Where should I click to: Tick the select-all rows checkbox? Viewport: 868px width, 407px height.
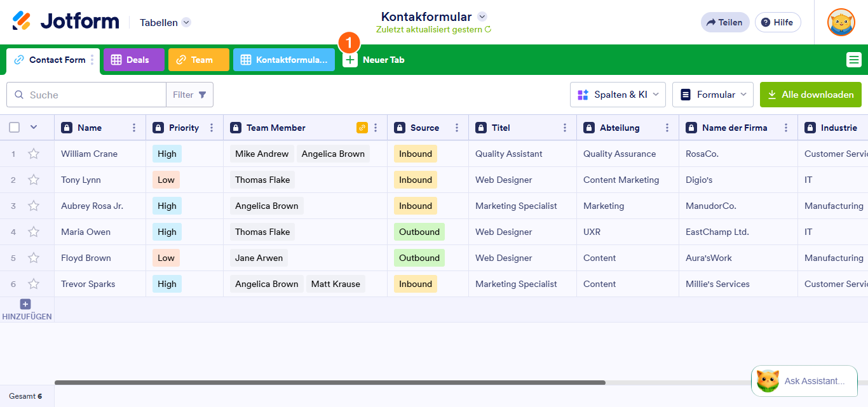tap(14, 128)
